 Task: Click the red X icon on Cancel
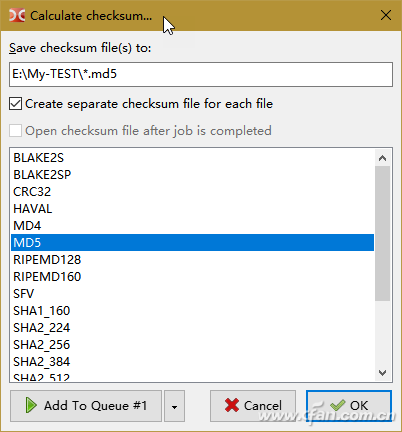click(232, 405)
